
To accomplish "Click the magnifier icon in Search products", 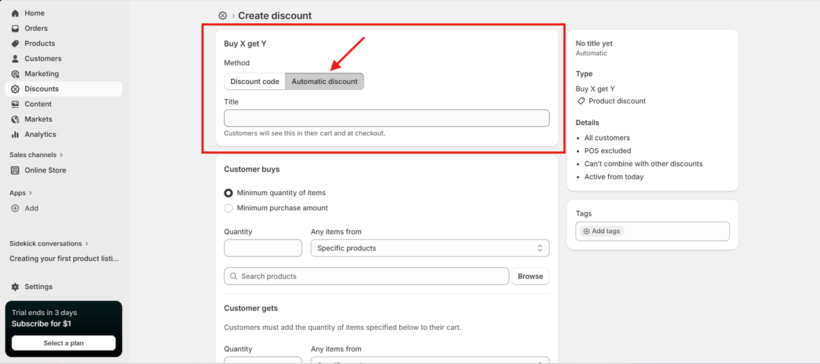I will coord(233,276).
